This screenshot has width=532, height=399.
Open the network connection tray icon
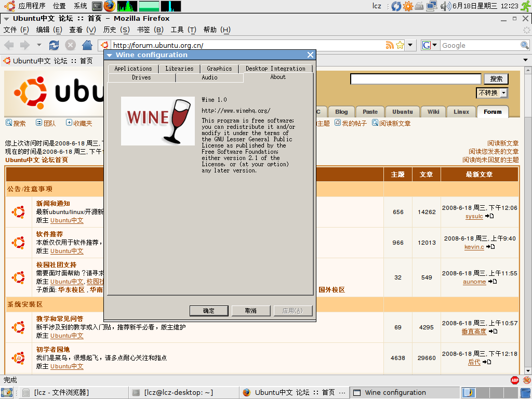tap(432, 6)
